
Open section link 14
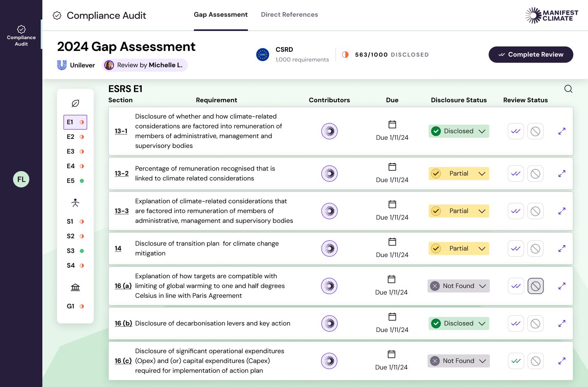click(118, 248)
